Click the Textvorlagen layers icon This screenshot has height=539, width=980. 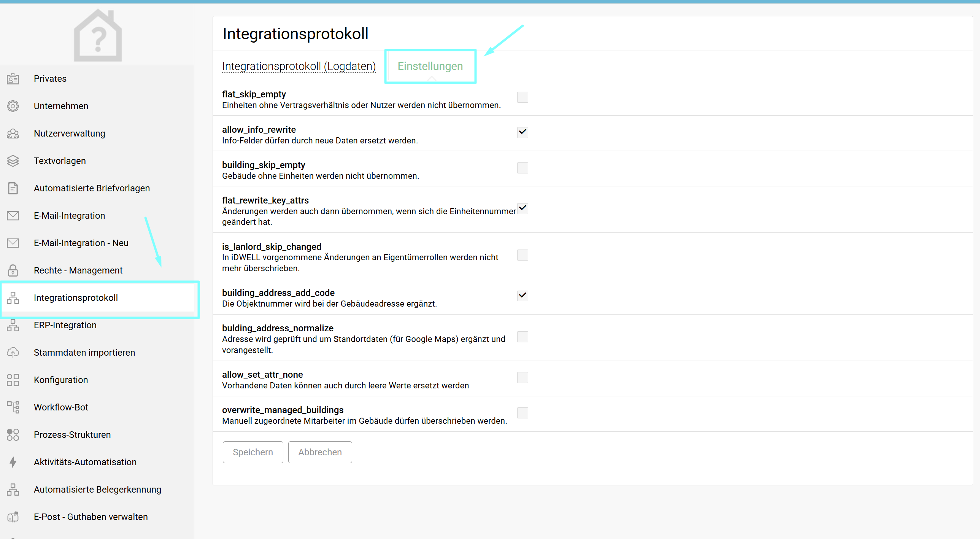point(13,161)
